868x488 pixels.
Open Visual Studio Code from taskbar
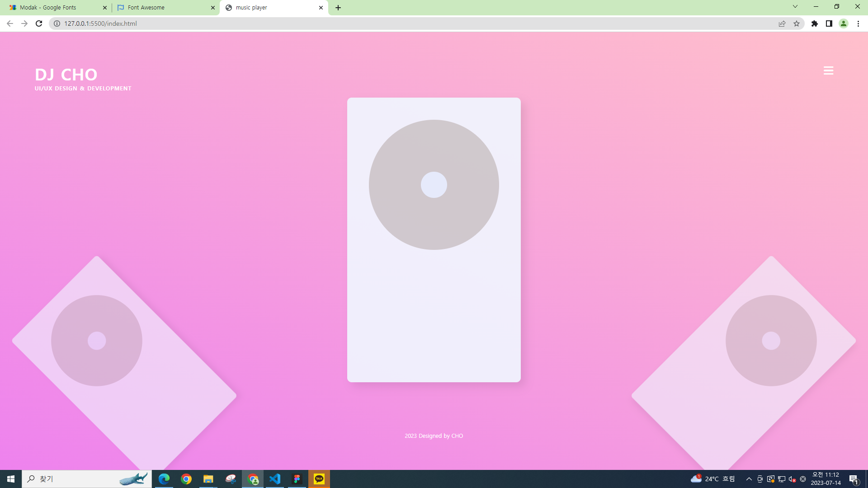click(x=275, y=479)
